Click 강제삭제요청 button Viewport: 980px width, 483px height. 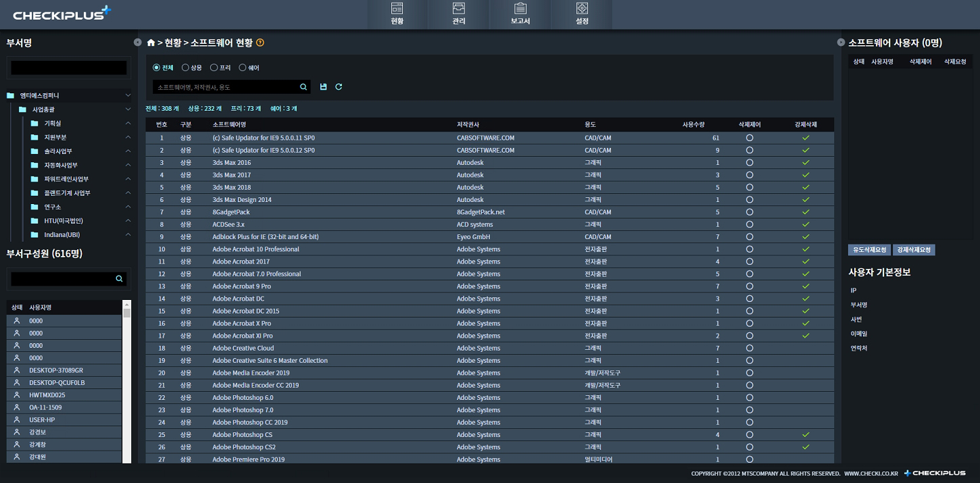914,250
